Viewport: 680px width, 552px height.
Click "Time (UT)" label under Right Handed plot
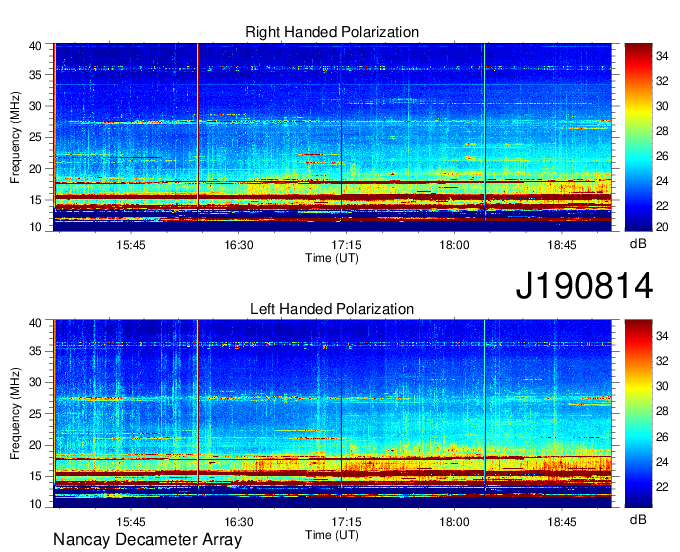(x=332, y=258)
